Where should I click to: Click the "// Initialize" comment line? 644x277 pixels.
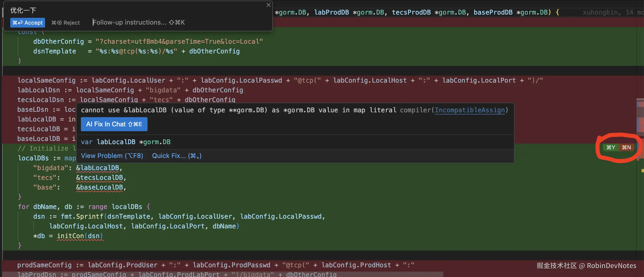click(x=47, y=148)
